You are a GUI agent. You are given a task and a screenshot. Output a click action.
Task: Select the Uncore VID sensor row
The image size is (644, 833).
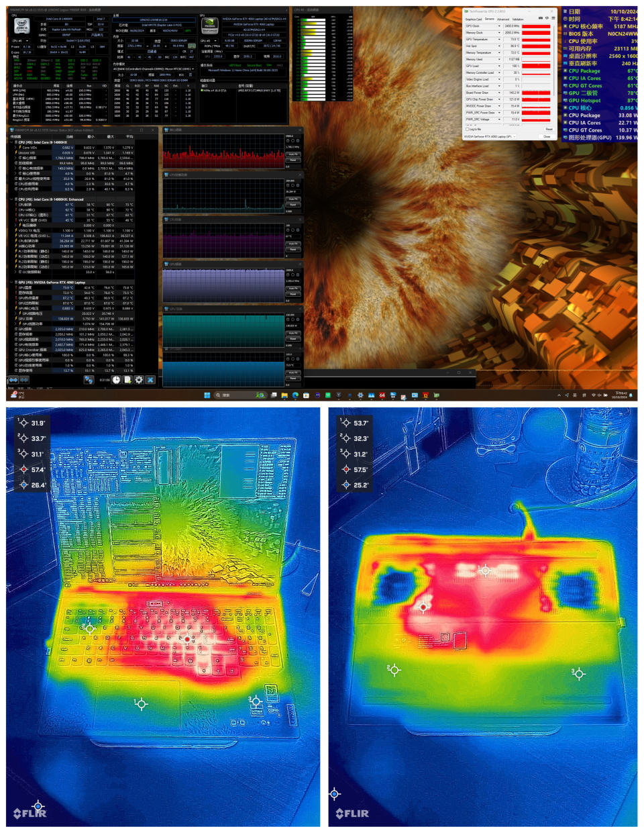(x=72, y=153)
